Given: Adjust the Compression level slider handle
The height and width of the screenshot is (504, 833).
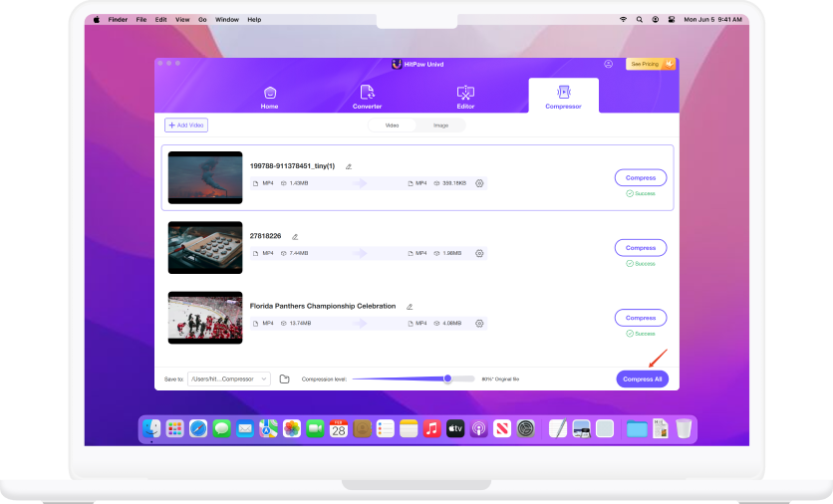Looking at the screenshot, I should [447, 378].
